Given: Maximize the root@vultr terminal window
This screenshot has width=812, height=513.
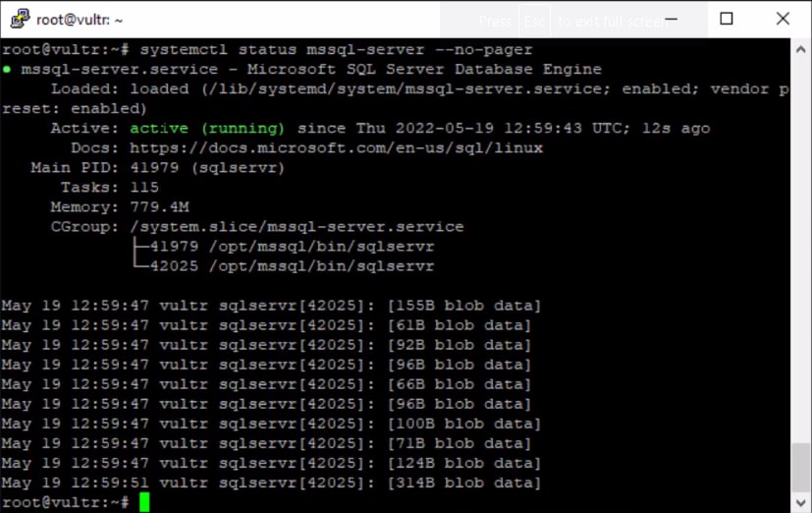Looking at the screenshot, I should coord(727,20).
